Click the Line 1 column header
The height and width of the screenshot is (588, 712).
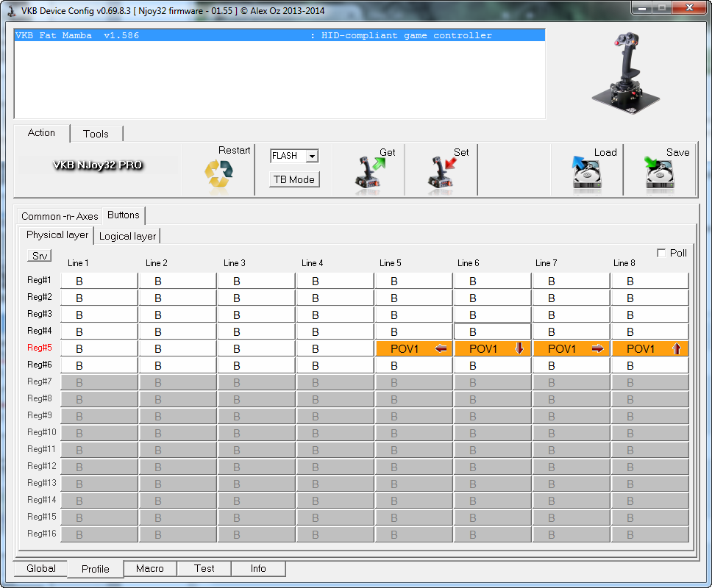click(78, 263)
